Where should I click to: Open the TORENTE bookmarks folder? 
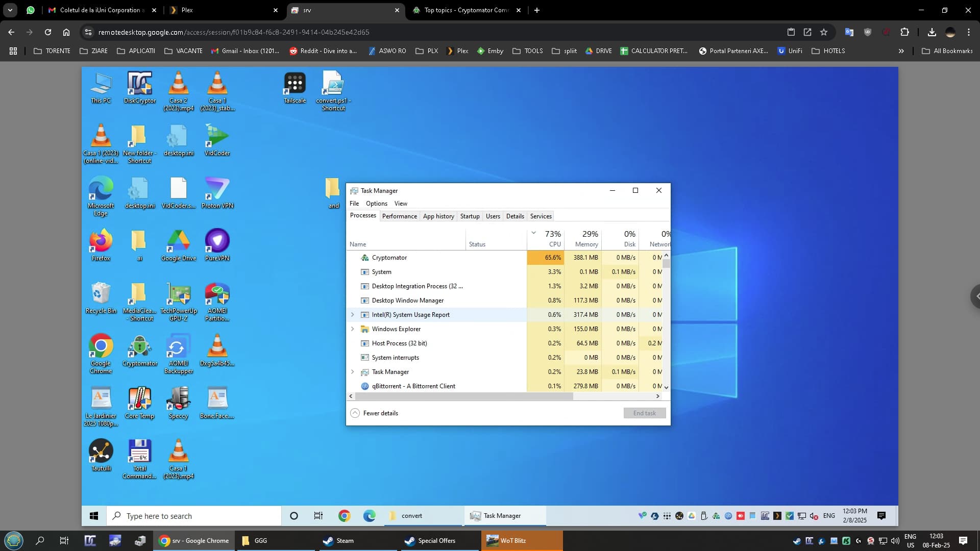coord(52,51)
